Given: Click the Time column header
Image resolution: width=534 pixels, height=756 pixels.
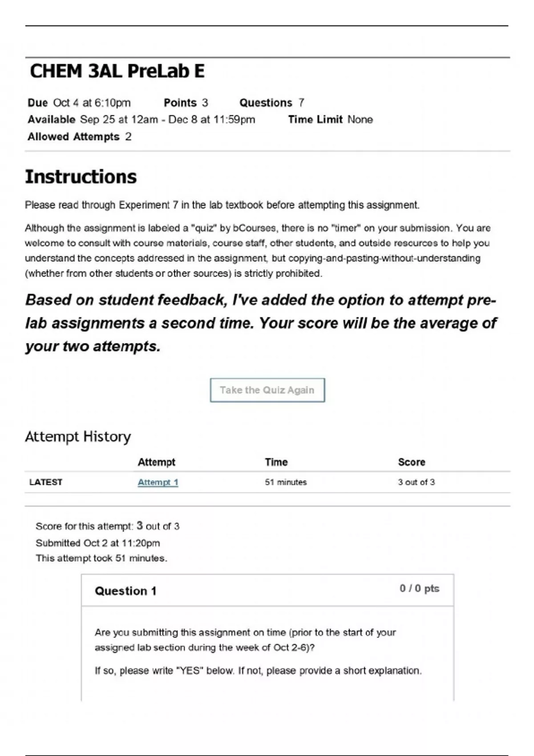Looking at the screenshot, I should (276, 462).
